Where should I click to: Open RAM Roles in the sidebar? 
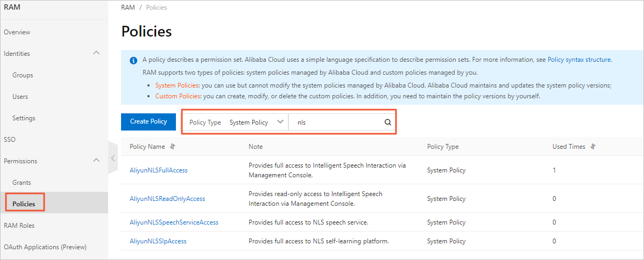tap(19, 226)
